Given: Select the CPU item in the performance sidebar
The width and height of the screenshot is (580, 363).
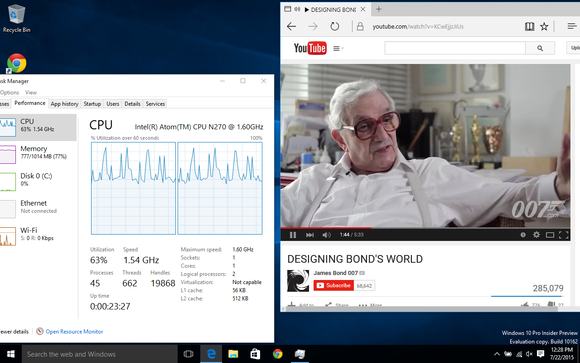Looking at the screenshot, I should (38, 127).
